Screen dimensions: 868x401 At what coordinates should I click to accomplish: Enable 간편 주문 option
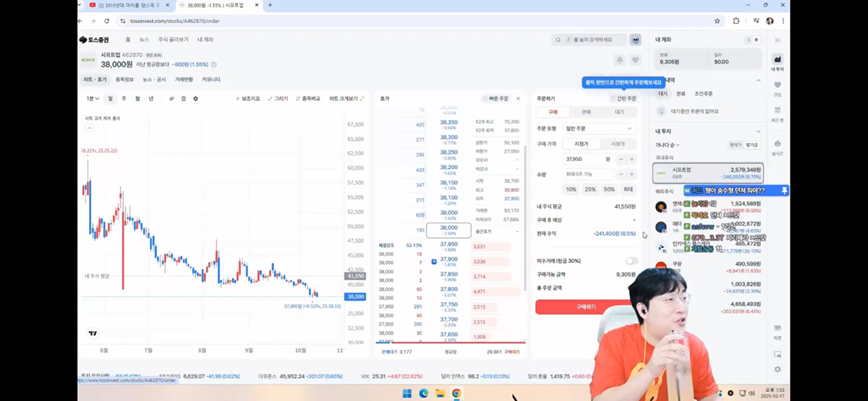tap(622, 98)
